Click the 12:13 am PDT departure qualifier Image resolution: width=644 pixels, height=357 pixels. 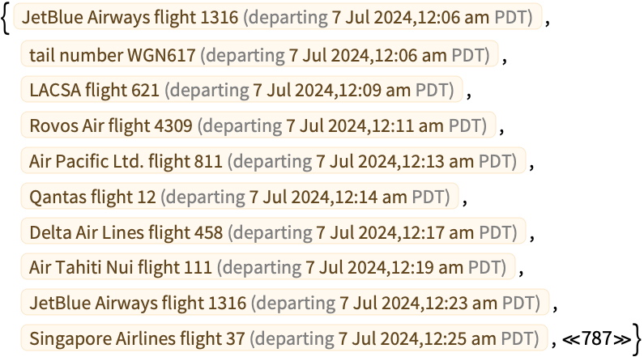coord(373,161)
